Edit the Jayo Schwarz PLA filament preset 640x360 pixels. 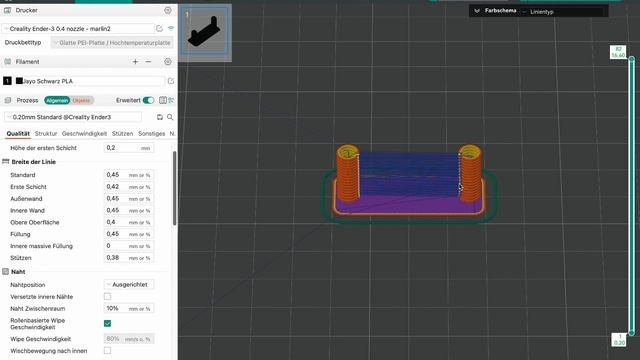171,81
